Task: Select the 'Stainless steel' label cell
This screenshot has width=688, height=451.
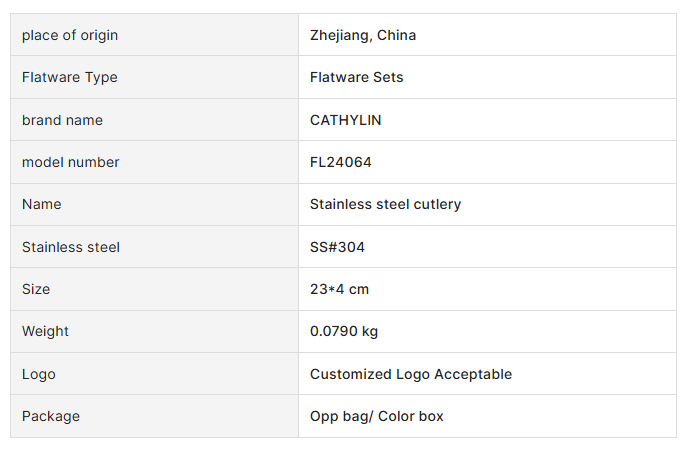Action: 71,247
